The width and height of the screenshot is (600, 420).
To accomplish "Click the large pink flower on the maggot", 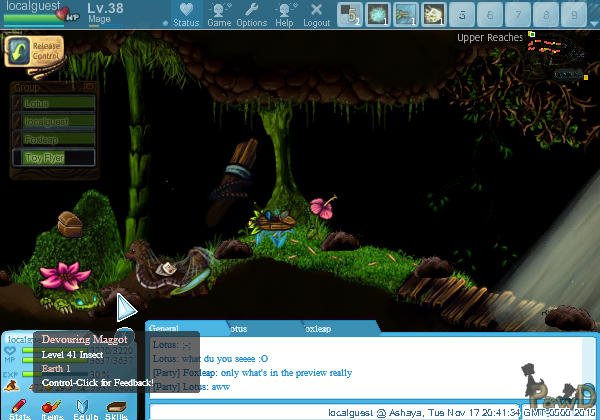I will 64,275.
